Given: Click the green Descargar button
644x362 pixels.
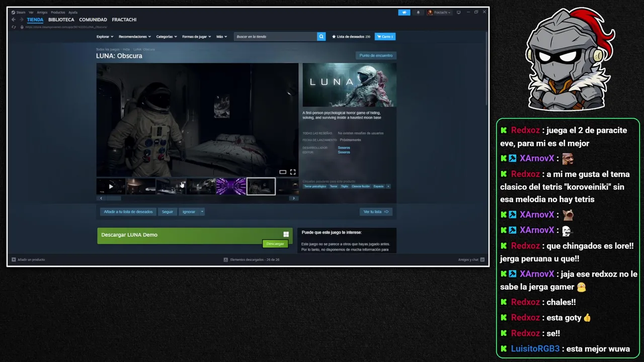Looking at the screenshot, I should [x=275, y=244].
